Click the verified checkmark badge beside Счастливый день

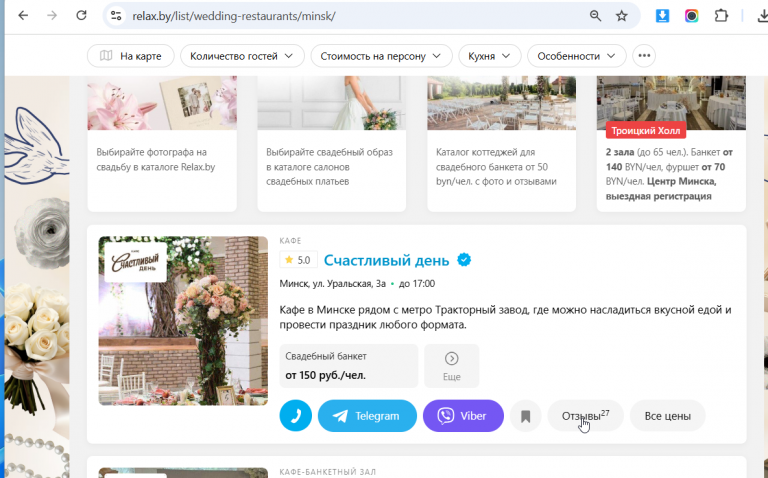[464, 260]
